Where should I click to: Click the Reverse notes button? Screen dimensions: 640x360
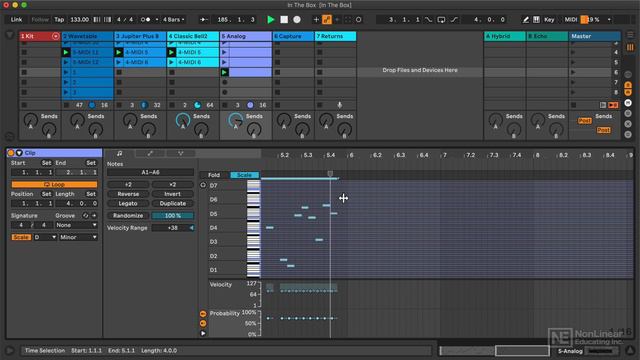pyautogui.click(x=128, y=194)
